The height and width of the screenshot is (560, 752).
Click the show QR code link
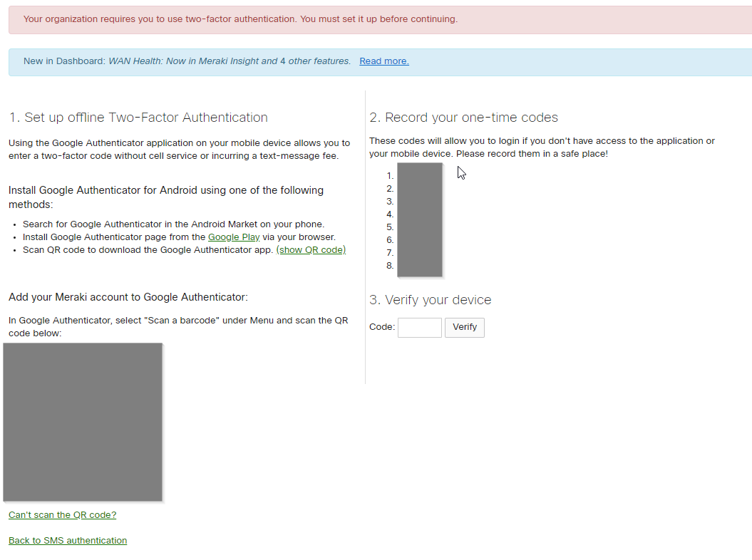point(311,250)
